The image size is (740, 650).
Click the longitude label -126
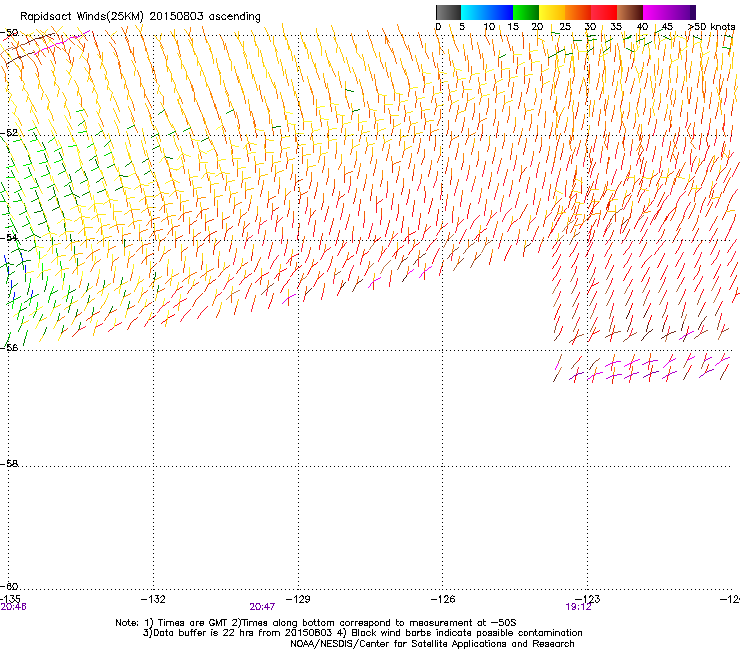443,599
